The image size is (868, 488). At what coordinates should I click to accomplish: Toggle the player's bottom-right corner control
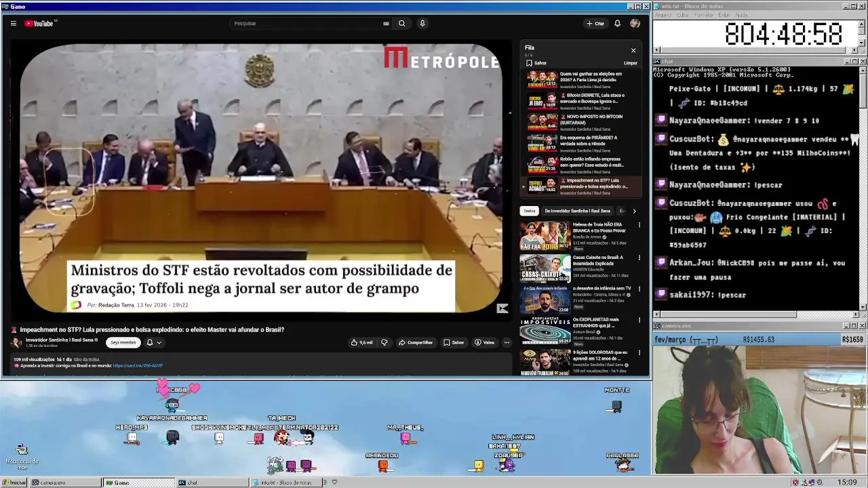(502, 308)
